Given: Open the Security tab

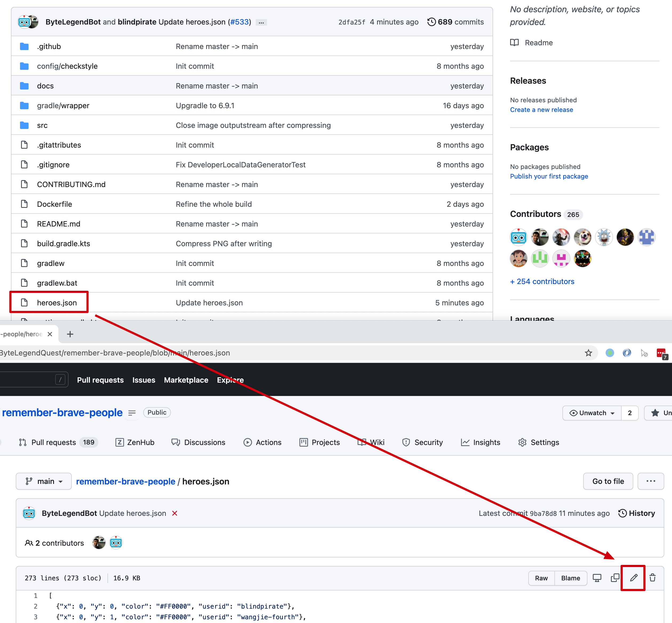Looking at the screenshot, I should point(422,442).
